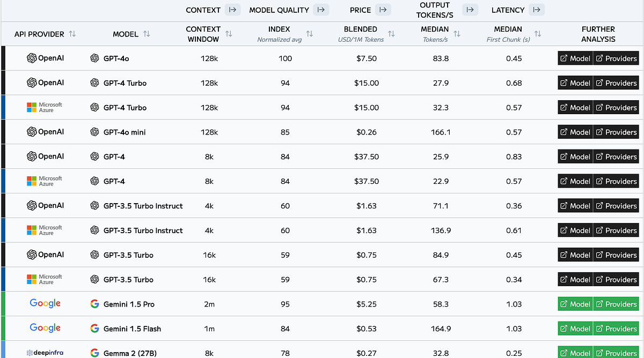
Task: Click the LATENCY header label
Action: tap(508, 10)
